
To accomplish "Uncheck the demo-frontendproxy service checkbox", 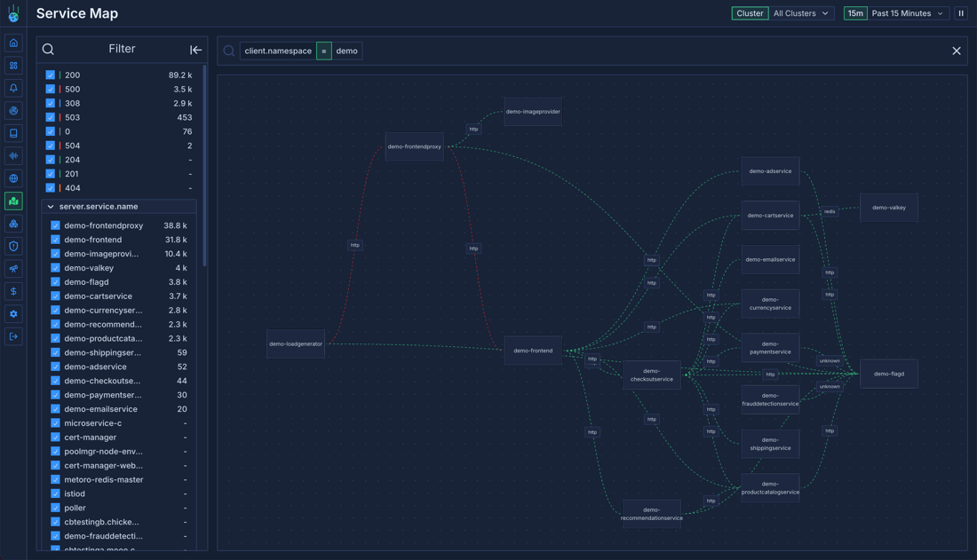I will click(x=55, y=225).
